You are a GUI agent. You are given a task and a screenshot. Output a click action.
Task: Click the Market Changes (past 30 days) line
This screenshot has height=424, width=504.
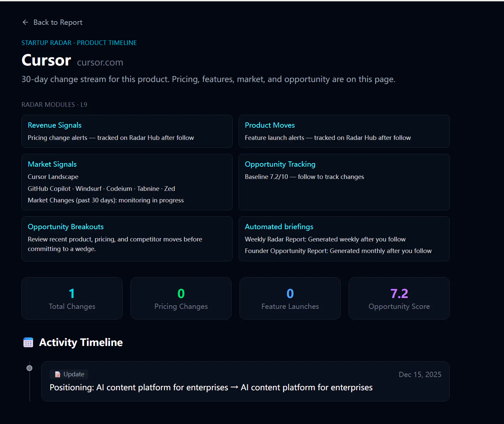click(106, 200)
